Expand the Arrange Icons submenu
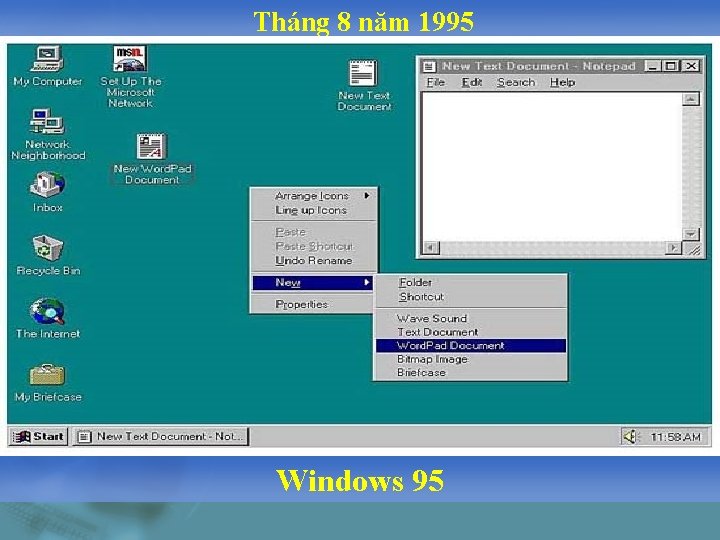Viewport: 720px width, 540px height. pos(314,196)
